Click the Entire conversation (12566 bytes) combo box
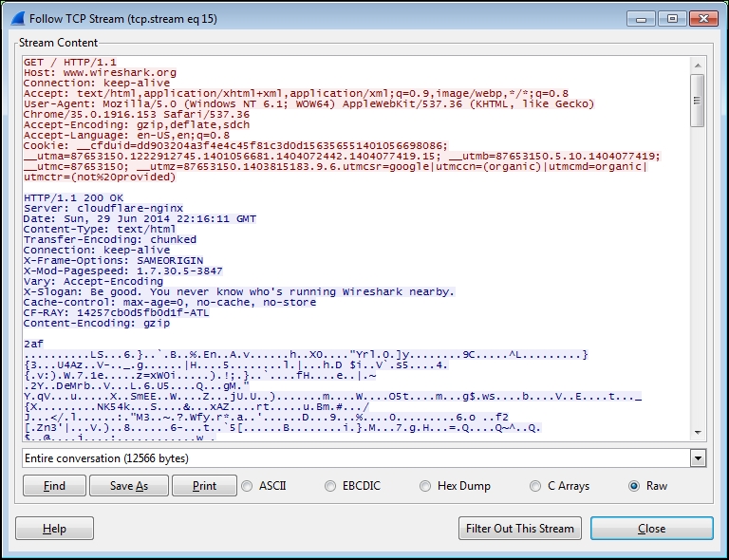Viewport: 729px width, 560px height. pyautogui.click(x=364, y=458)
